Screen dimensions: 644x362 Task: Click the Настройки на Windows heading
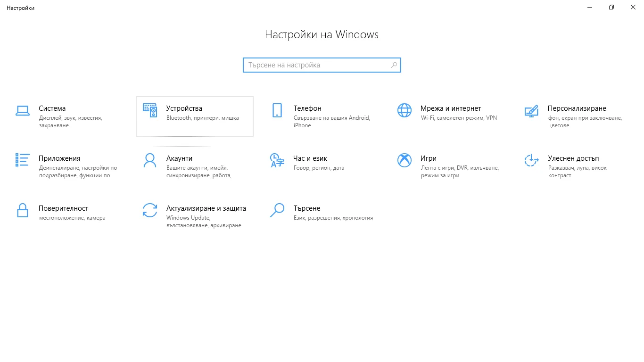pyautogui.click(x=322, y=34)
